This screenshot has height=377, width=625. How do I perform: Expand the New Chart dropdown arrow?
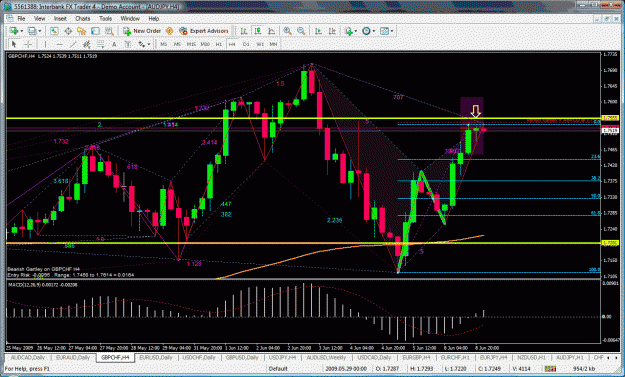coord(22,31)
